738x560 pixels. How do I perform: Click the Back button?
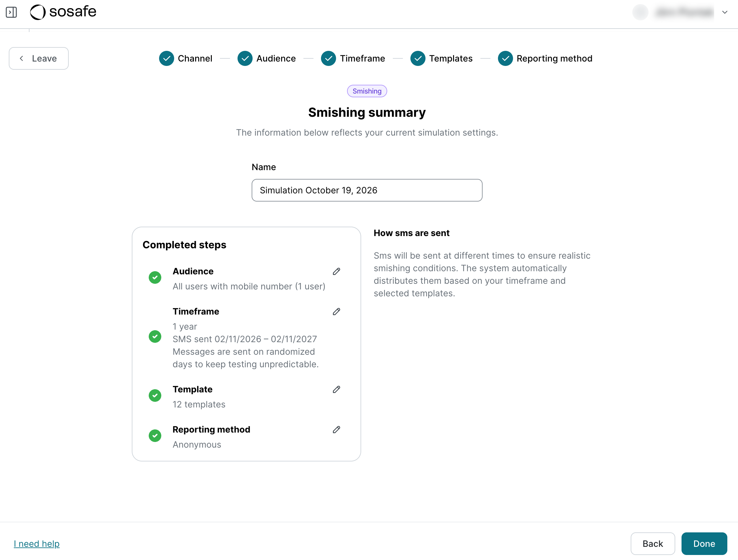click(653, 544)
